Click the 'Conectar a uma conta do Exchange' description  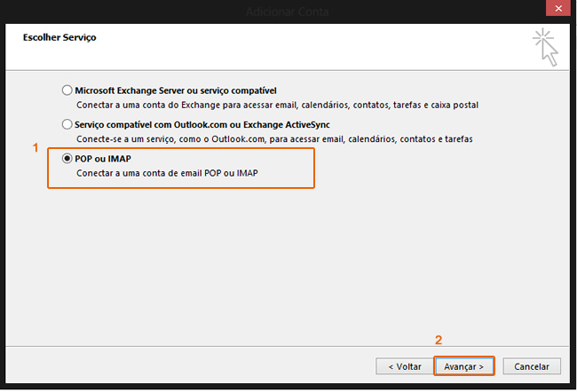pyautogui.click(x=276, y=105)
